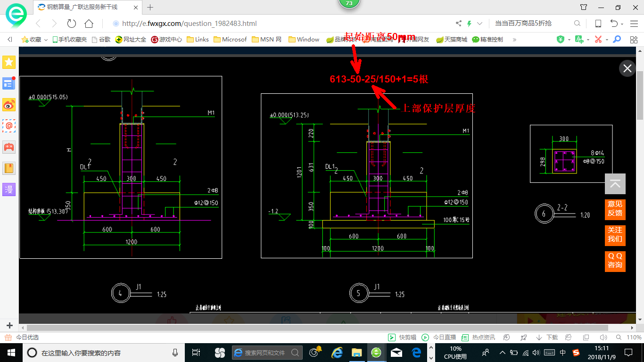The height and width of the screenshot is (362, 644).
Task: Click the share icon in the address bar
Action: pos(459,24)
